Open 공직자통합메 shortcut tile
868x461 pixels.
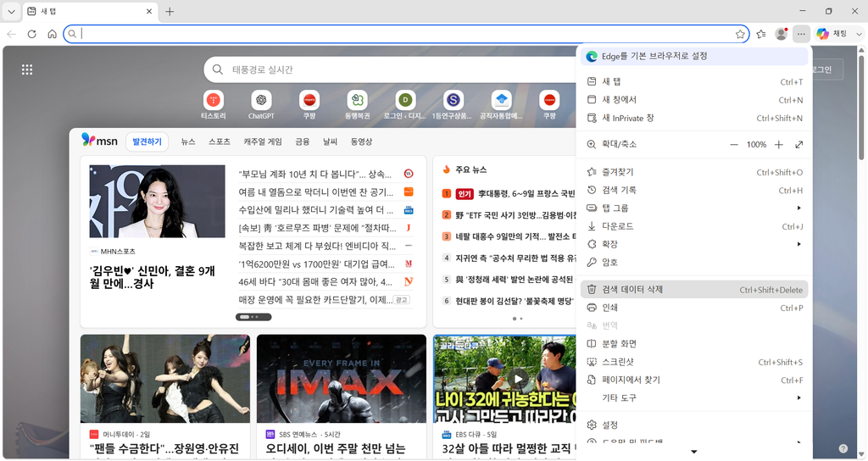pos(501,105)
